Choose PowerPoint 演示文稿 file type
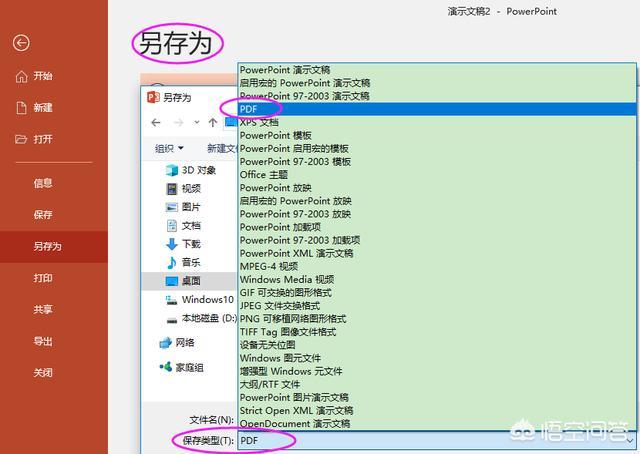 [x=437, y=70]
